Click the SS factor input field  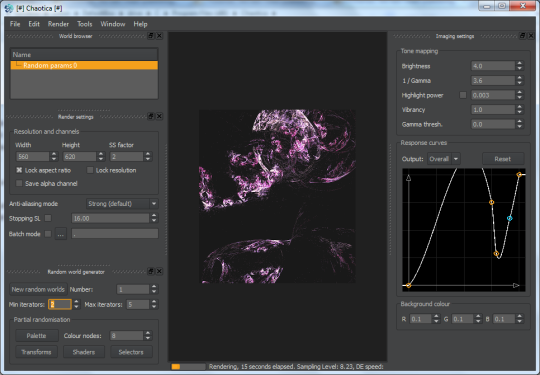(x=126, y=157)
